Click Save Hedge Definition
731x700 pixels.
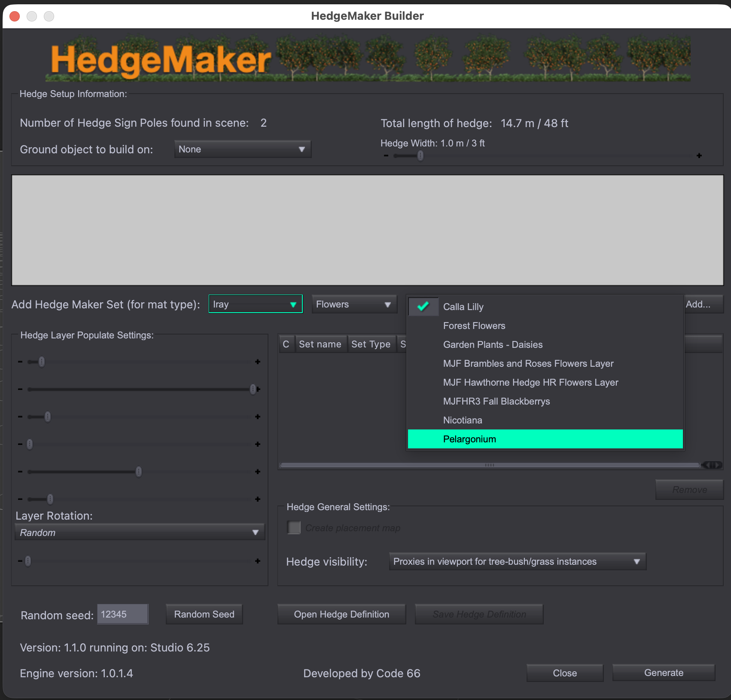pos(479,614)
